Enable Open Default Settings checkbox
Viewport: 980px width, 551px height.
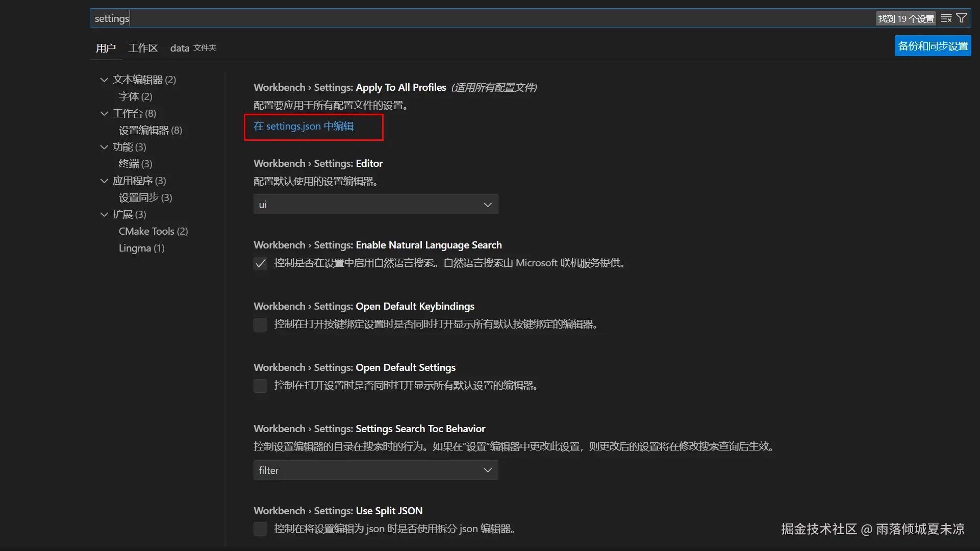pos(260,386)
